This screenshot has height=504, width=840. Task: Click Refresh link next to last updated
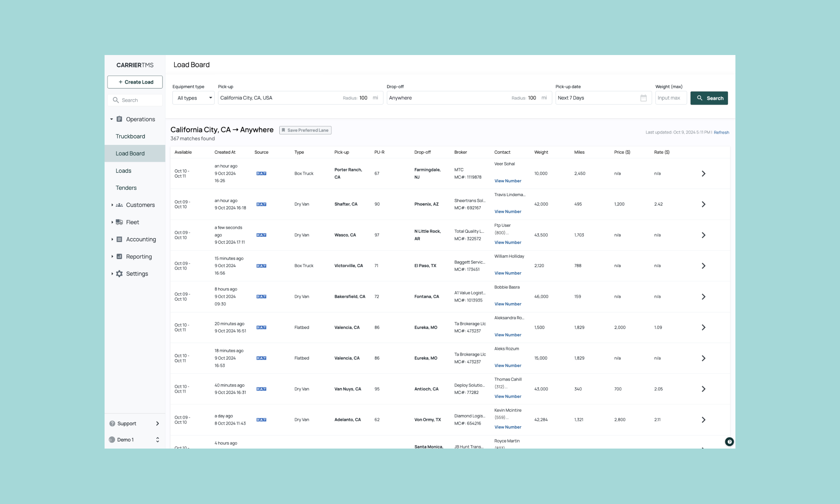pyautogui.click(x=721, y=132)
